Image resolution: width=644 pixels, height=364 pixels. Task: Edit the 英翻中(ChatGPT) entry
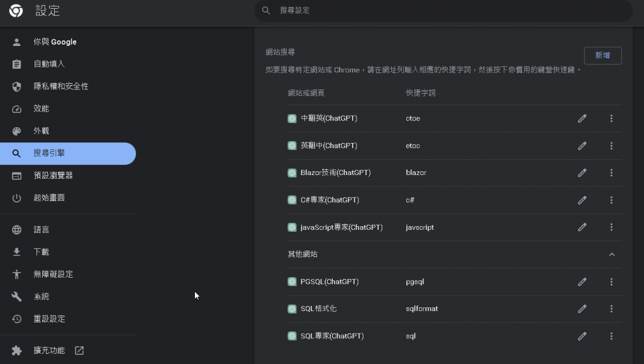(x=582, y=145)
